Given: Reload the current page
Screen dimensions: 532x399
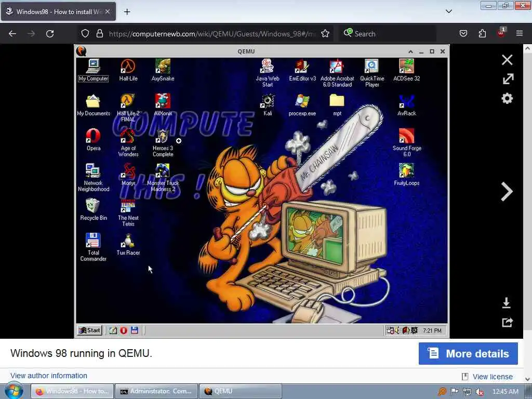Looking at the screenshot, I should click(50, 34).
